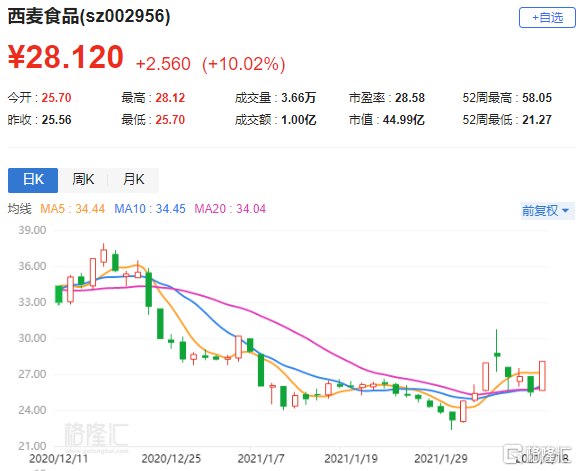Click the 39.00 price axis label

(x=32, y=230)
